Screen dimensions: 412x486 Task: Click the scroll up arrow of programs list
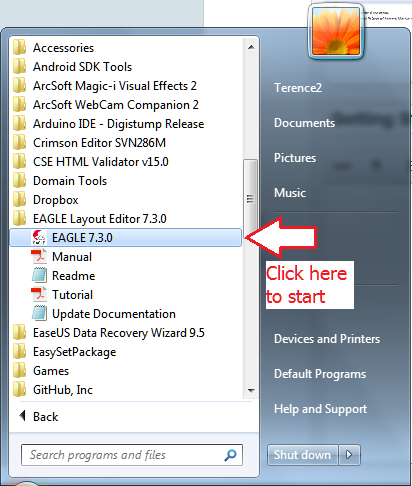[x=251, y=47]
